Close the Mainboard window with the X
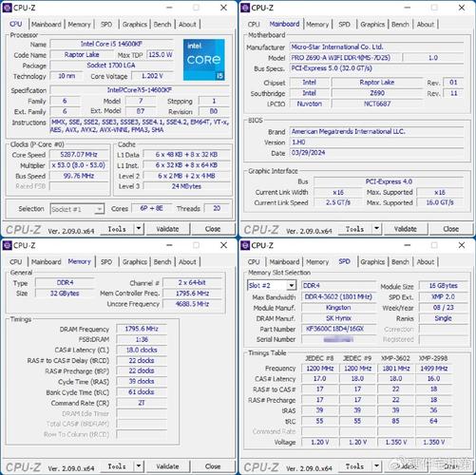 pyautogui.click(x=462, y=8)
